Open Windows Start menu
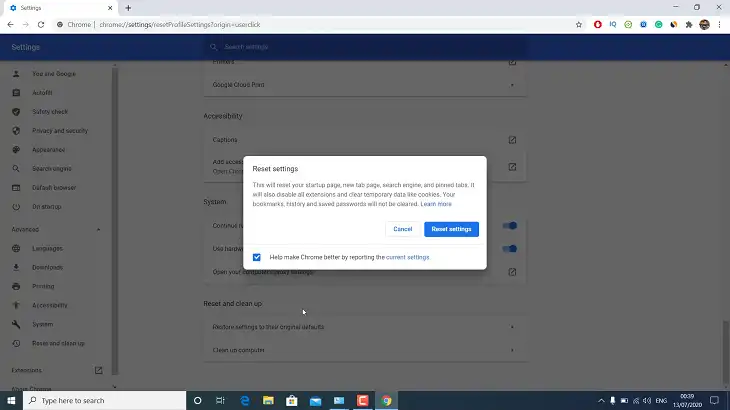 tap(11, 401)
